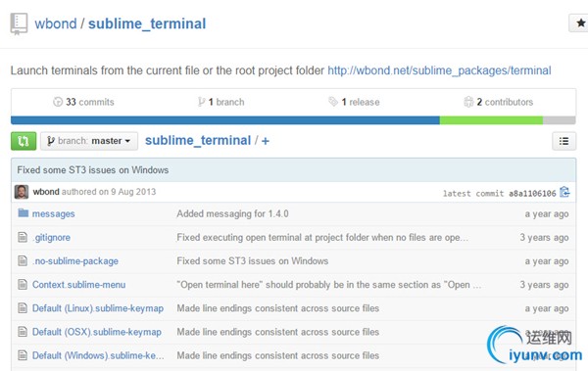Click the file icon next to .gitignore

coord(23,237)
